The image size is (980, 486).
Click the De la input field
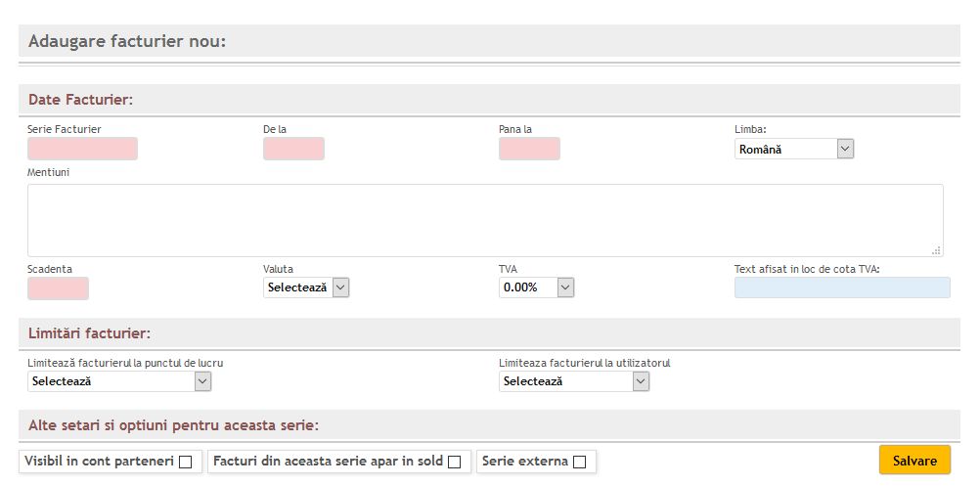point(293,149)
